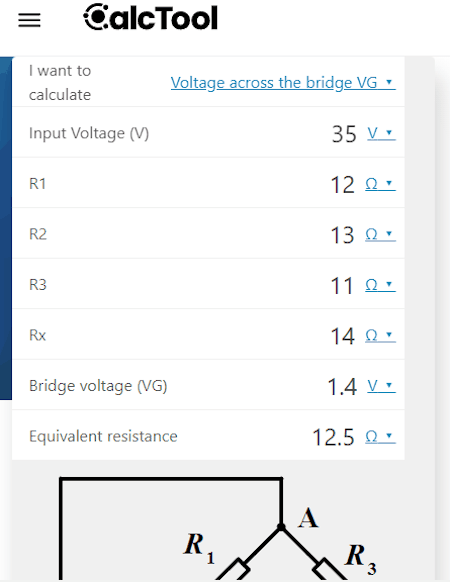Open R3 ohm unit selector
This screenshot has height=582, width=450.
[380, 285]
